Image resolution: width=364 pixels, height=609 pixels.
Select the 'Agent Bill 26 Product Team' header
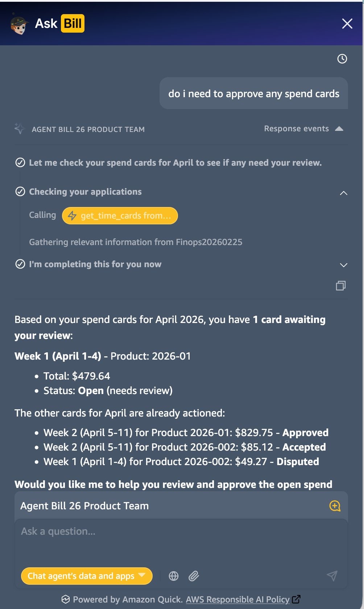[84, 505]
